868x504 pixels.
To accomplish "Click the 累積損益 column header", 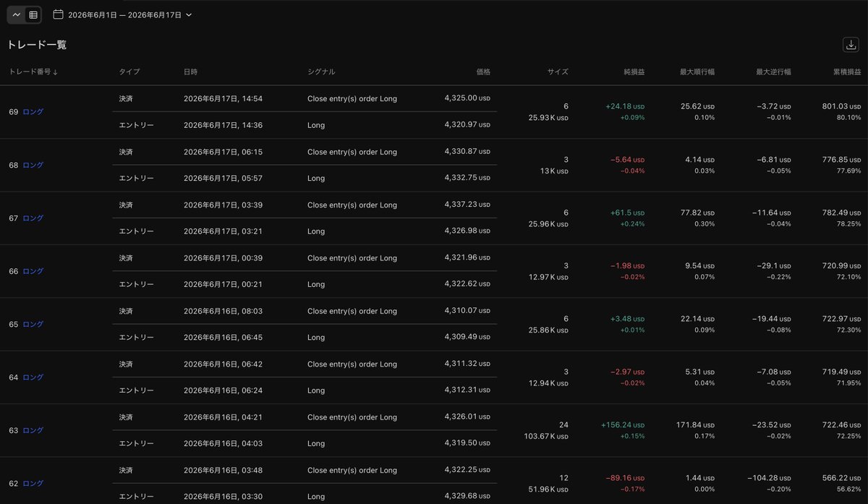I will (846, 72).
